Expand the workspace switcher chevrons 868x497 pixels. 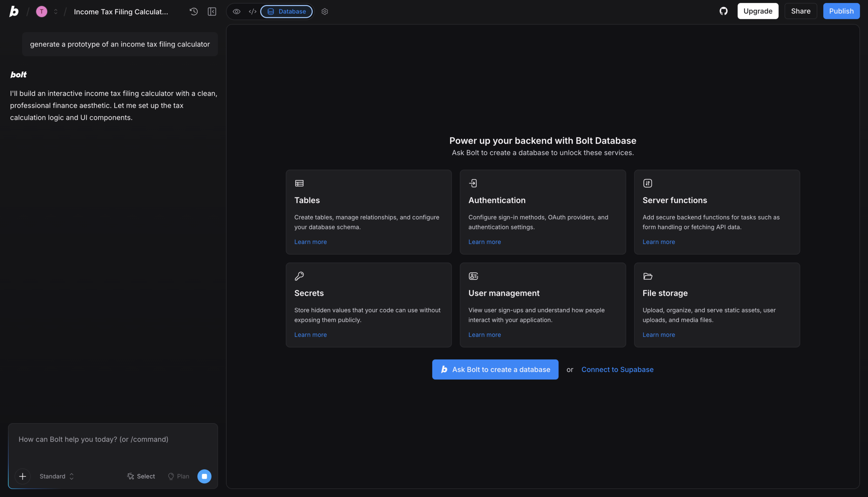click(x=56, y=12)
